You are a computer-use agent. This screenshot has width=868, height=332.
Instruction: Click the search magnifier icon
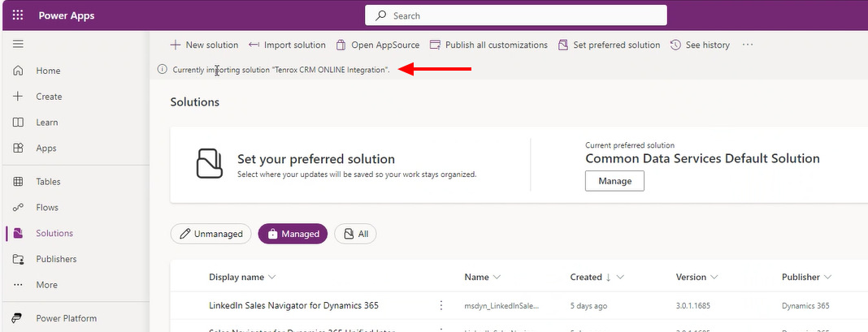[380, 15]
